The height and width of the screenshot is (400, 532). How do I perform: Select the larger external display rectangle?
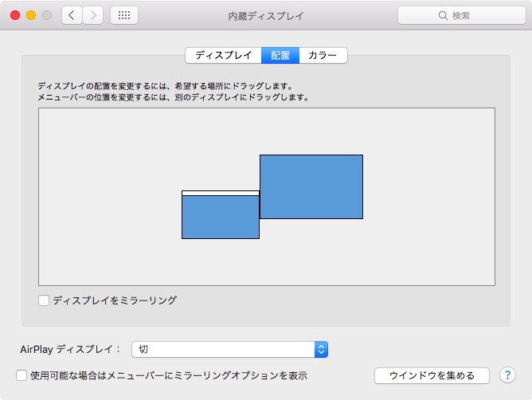click(x=311, y=186)
